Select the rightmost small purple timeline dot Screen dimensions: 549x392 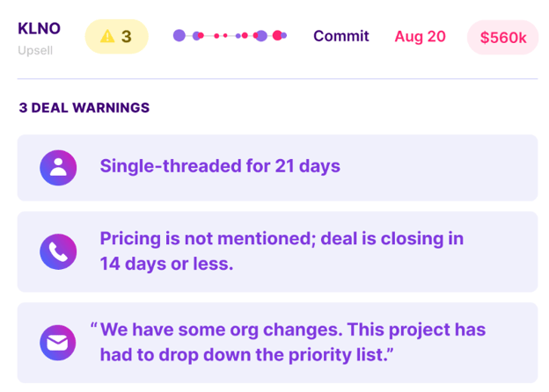pyautogui.click(x=284, y=36)
